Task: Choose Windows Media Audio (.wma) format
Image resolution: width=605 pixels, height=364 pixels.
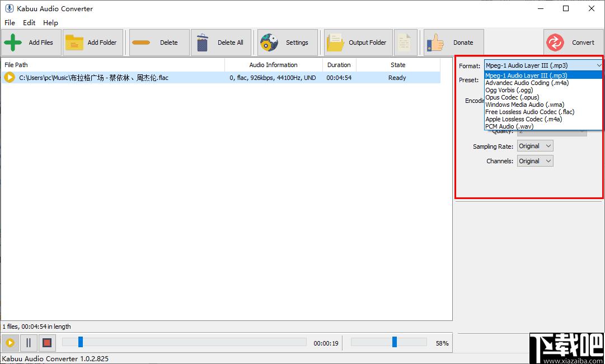Action: pyautogui.click(x=543, y=105)
